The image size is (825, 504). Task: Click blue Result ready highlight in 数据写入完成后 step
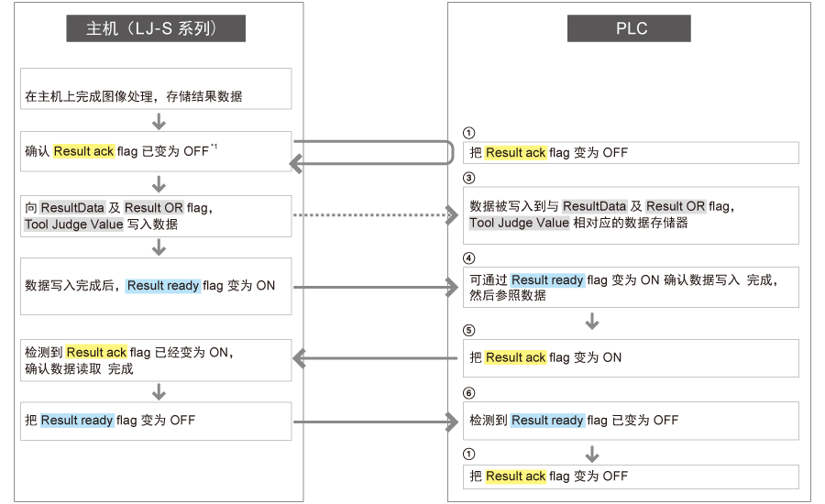pos(162,286)
